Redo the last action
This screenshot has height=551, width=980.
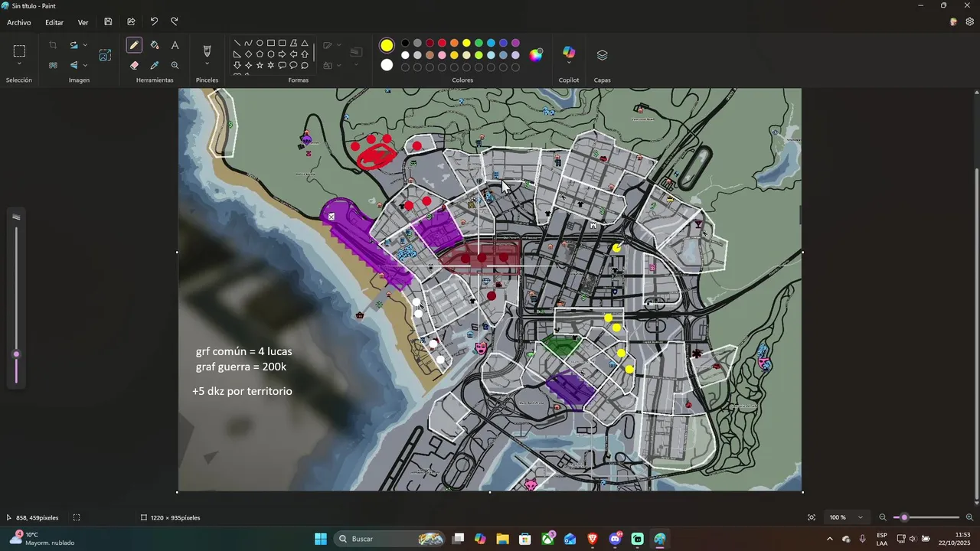pyautogui.click(x=175, y=22)
